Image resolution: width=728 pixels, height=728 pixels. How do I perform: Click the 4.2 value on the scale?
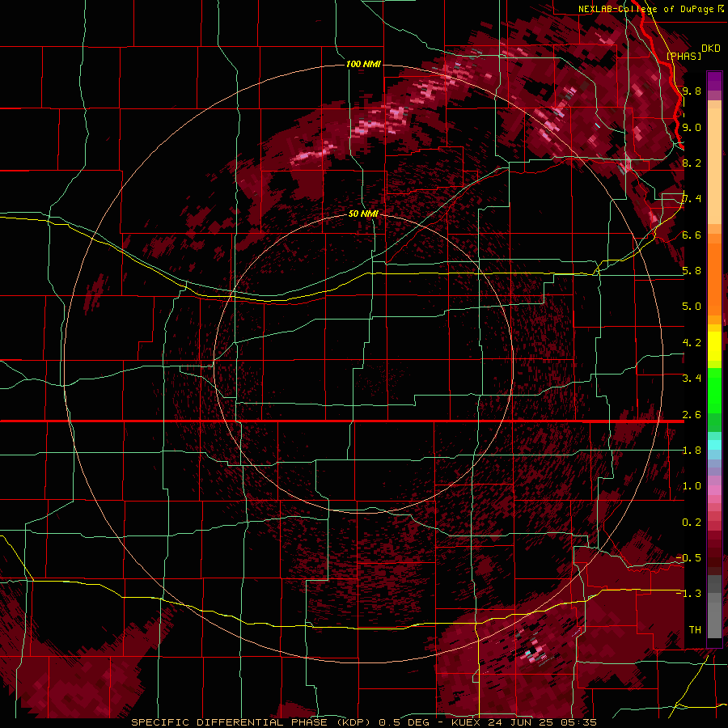tap(692, 343)
